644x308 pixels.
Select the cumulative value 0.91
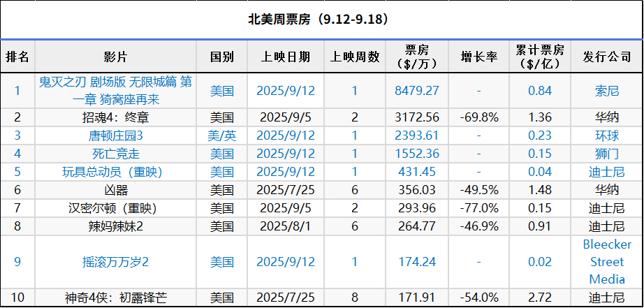coord(540,226)
